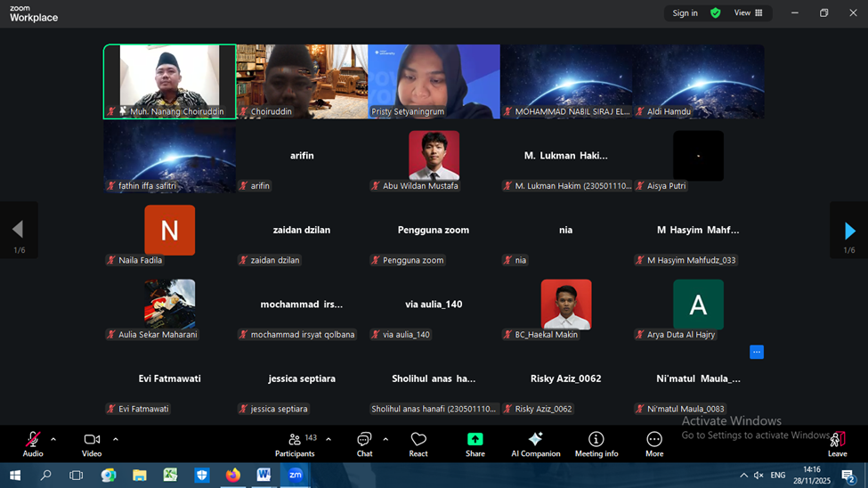
Task: Open the Participants list
Action: pyautogui.click(x=295, y=443)
